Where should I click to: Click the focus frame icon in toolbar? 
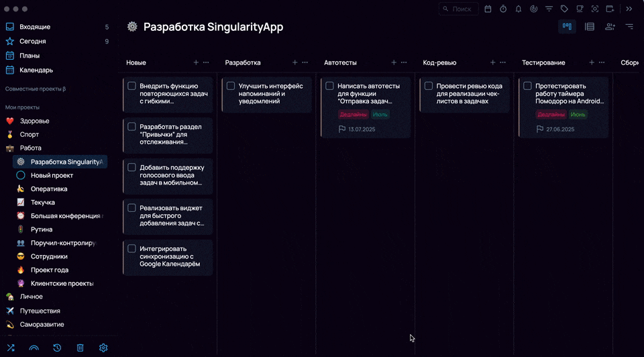(x=595, y=9)
